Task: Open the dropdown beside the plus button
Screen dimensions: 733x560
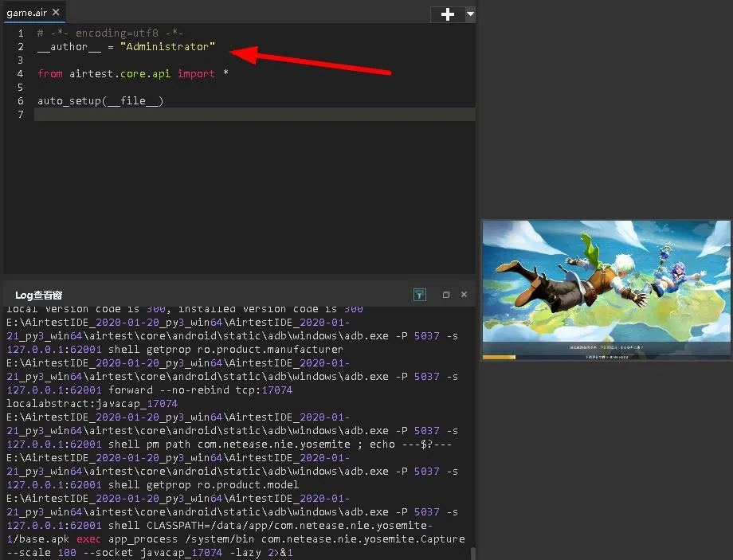Action: pos(470,14)
